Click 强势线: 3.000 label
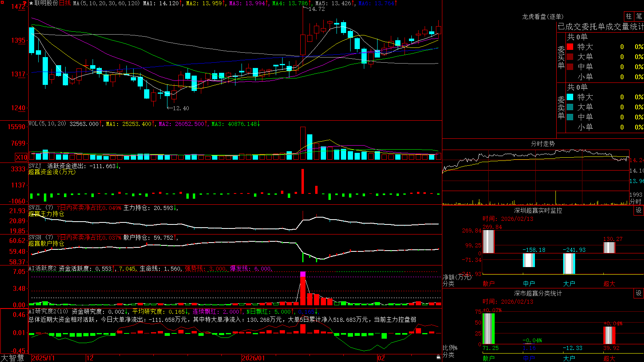Image resolution: width=644 pixels, height=362 pixels. 206,269
